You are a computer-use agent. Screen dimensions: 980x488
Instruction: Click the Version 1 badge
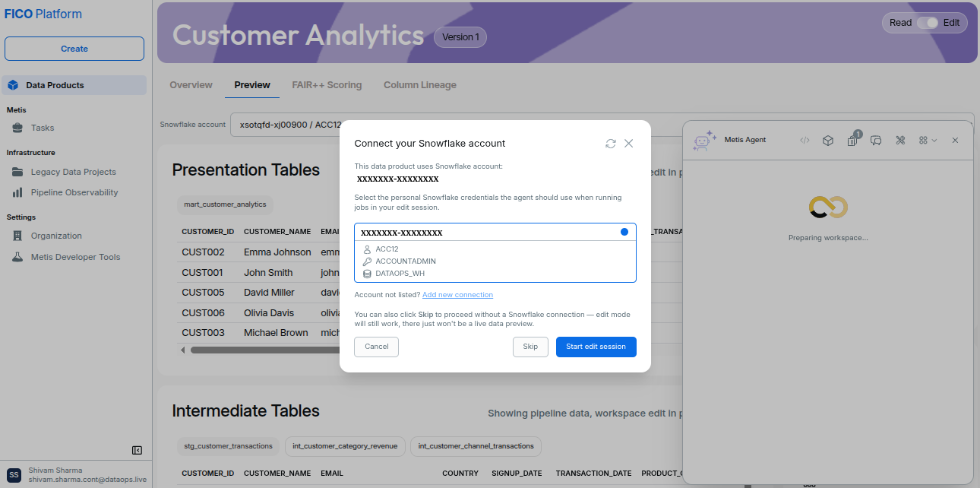tap(460, 37)
